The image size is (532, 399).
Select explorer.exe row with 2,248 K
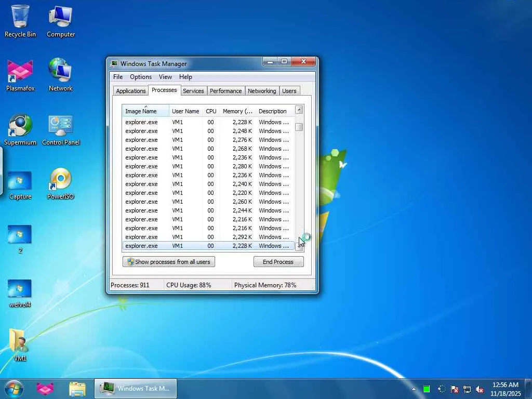[x=208, y=131]
